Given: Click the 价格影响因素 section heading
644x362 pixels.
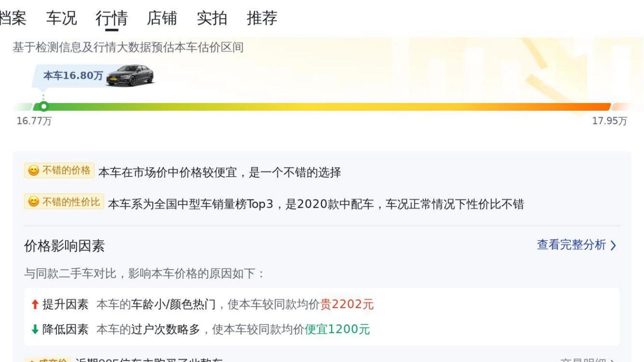Looking at the screenshot, I should [x=65, y=247].
